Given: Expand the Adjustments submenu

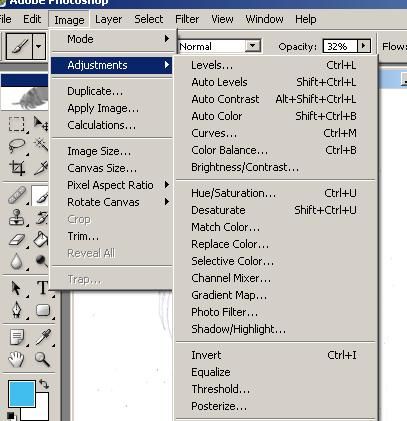Looking at the screenshot, I should coord(112,65).
